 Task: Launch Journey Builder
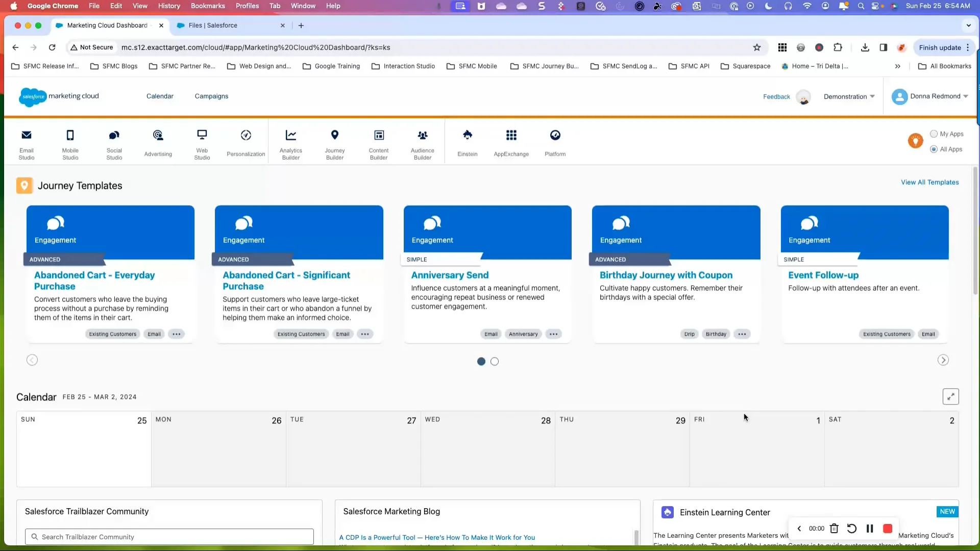[x=335, y=144]
